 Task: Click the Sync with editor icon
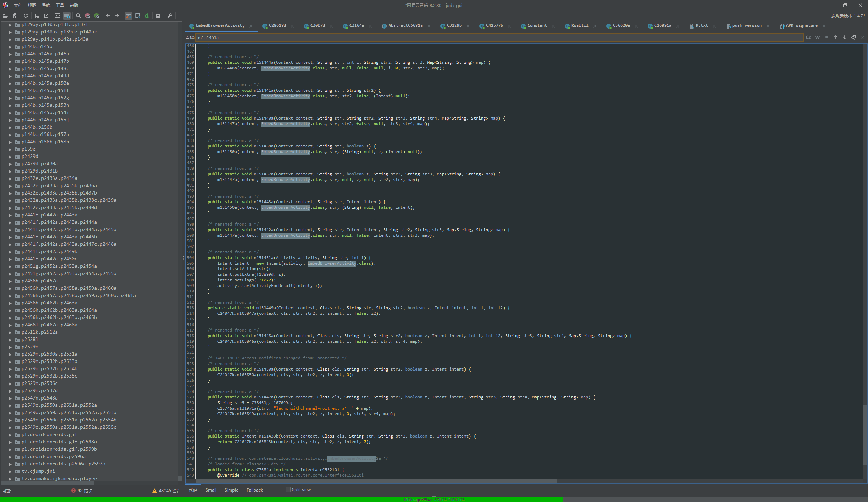pos(58,16)
